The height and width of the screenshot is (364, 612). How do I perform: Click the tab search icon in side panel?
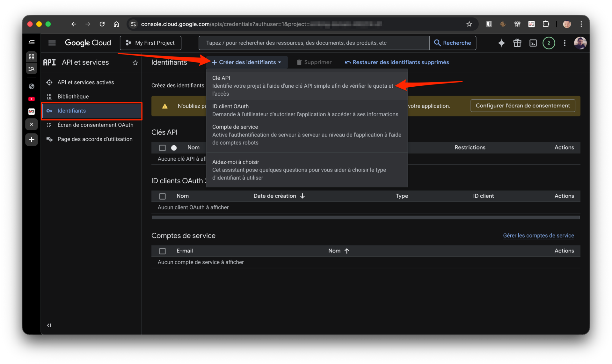(x=32, y=69)
